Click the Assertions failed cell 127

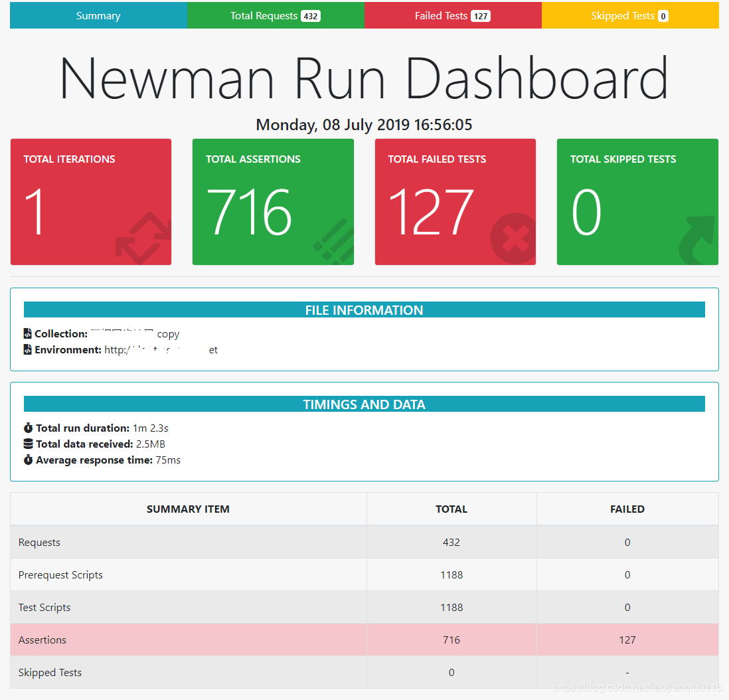627,640
